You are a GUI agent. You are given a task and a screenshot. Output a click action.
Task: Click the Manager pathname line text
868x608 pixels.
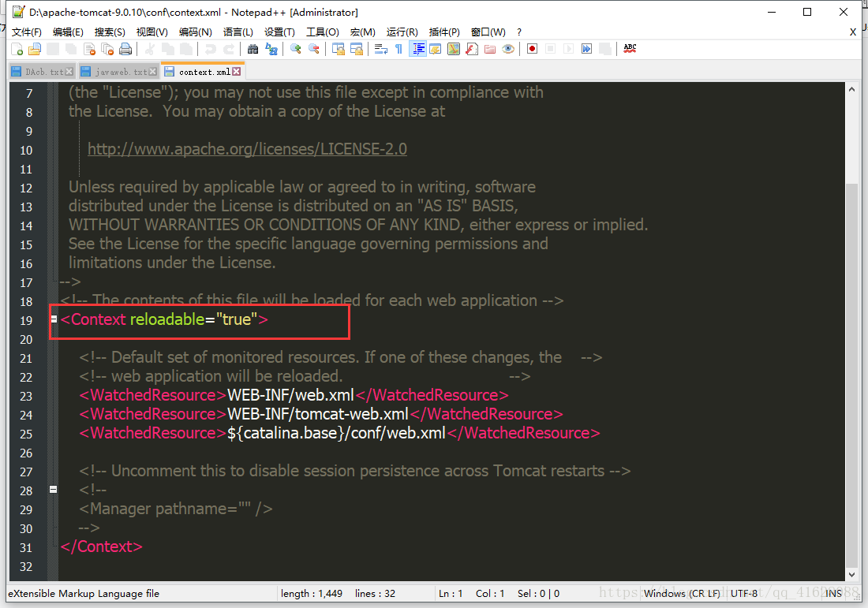coord(175,509)
